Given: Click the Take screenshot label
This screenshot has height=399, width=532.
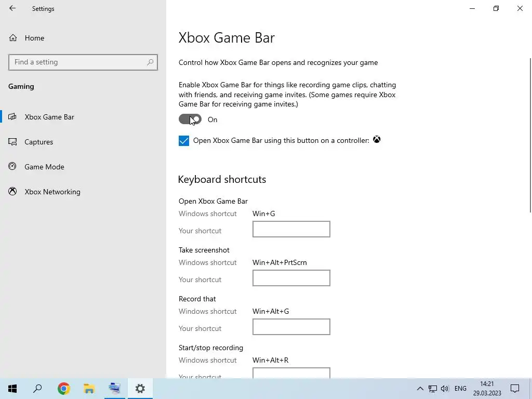Looking at the screenshot, I should coord(204,250).
